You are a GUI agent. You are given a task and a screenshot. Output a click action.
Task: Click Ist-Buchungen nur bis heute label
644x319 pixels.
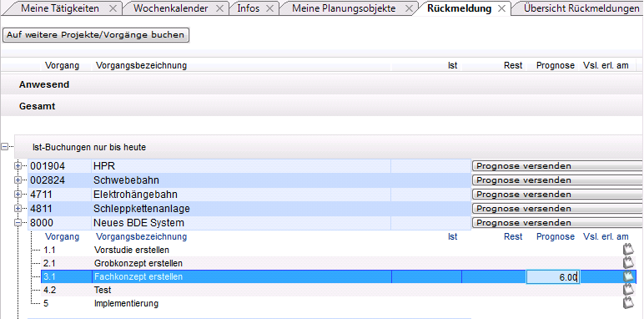(x=89, y=147)
